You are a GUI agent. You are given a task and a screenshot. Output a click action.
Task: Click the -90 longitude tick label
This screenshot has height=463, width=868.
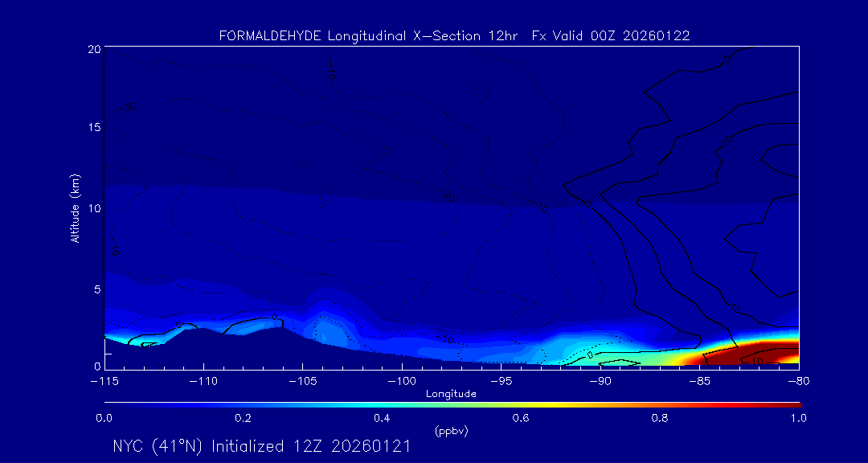tap(600, 380)
